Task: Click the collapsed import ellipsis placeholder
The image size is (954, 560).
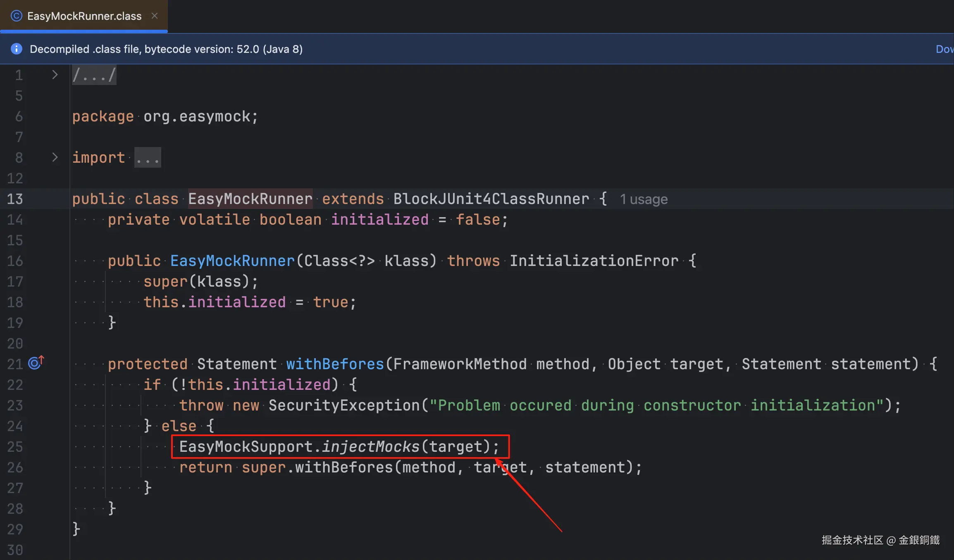Action: [148, 158]
